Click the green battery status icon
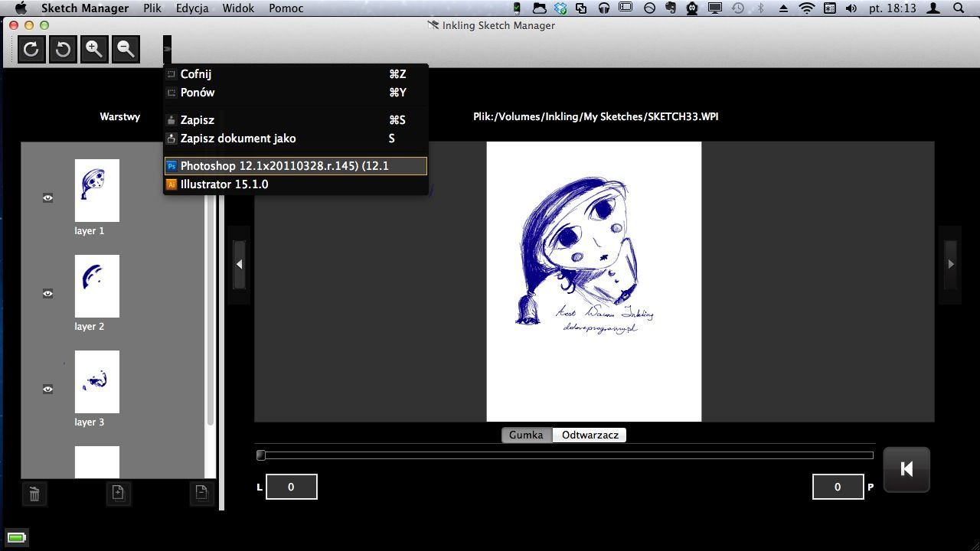Image resolution: width=980 pixels, height=551 pixels. 16,538
